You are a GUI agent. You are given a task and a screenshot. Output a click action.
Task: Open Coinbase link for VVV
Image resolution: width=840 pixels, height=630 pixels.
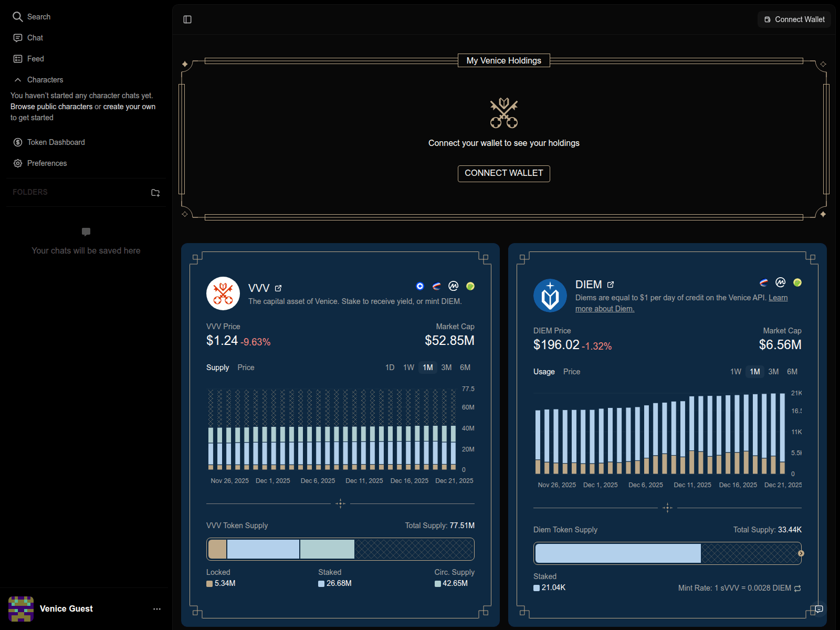coord(420,286)
